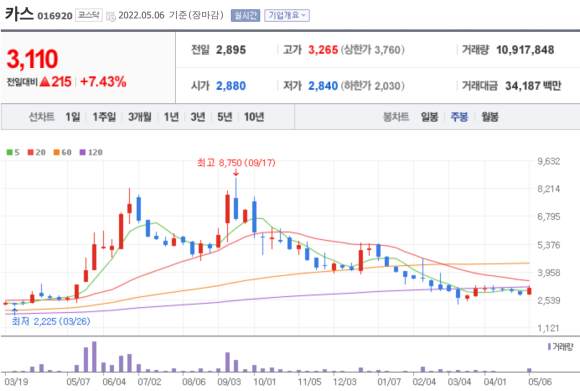Click the 하한가 2,030 lower limit text

click(372, 86)
